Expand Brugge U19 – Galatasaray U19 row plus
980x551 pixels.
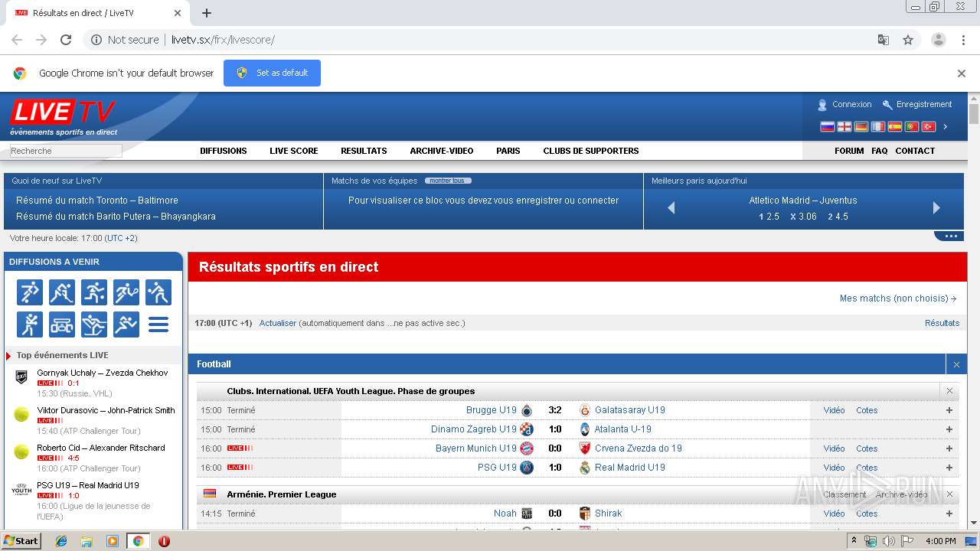click(949, 410)
